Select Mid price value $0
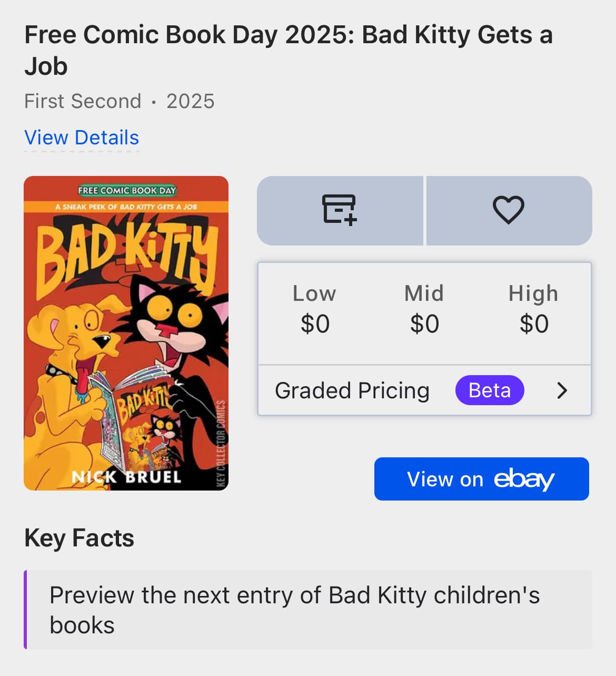The height and width of the screenshot is (676, 616). (424, 324)
